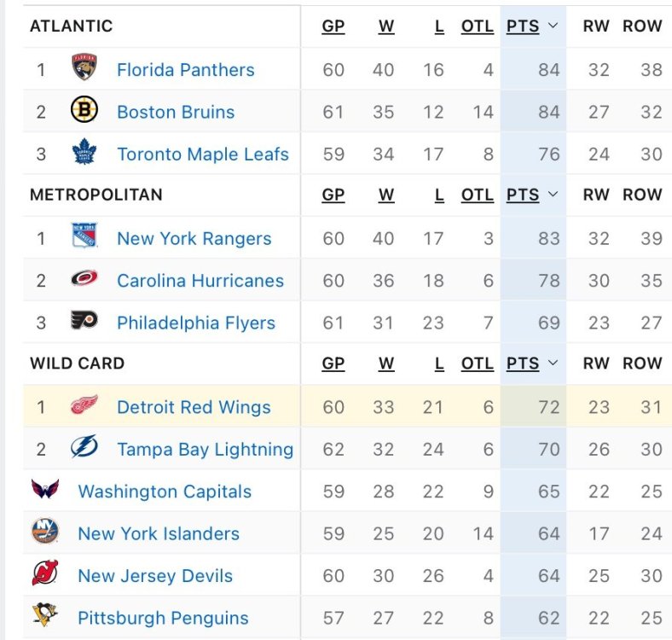Click the New York Rangers logo

click(x=84, y=237)
